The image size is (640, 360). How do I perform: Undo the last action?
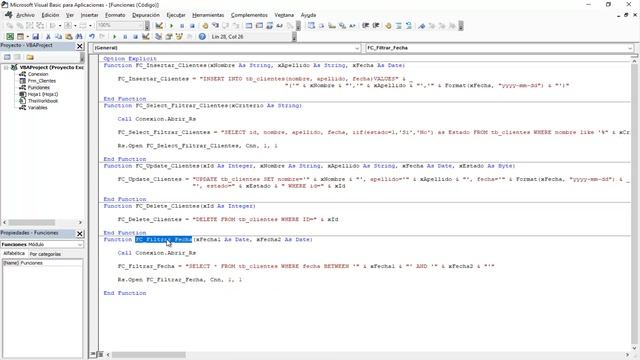click(92, 36)
